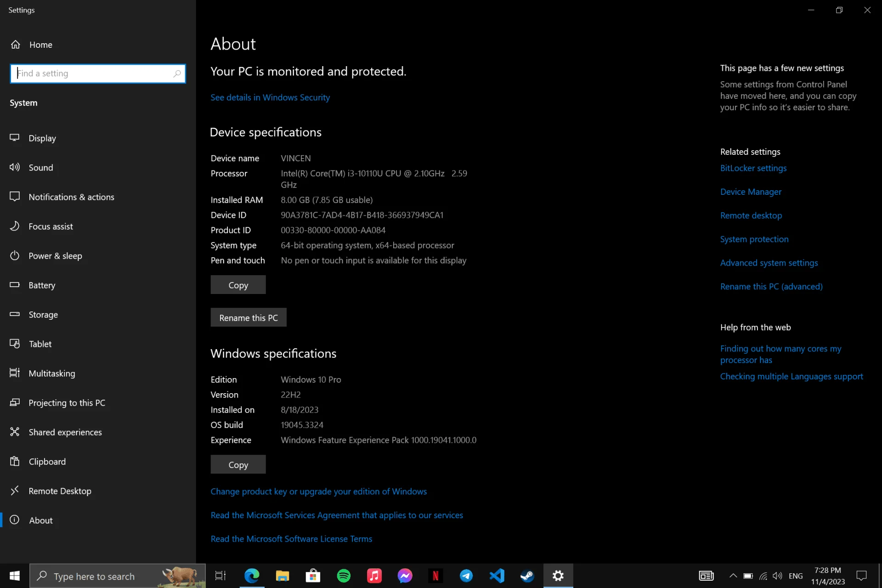Image resolution: width=882 pixels, height=588 pixels.
Task: Click the Remote Desktop icon in sidebar
Action: [x=15, y=491]
